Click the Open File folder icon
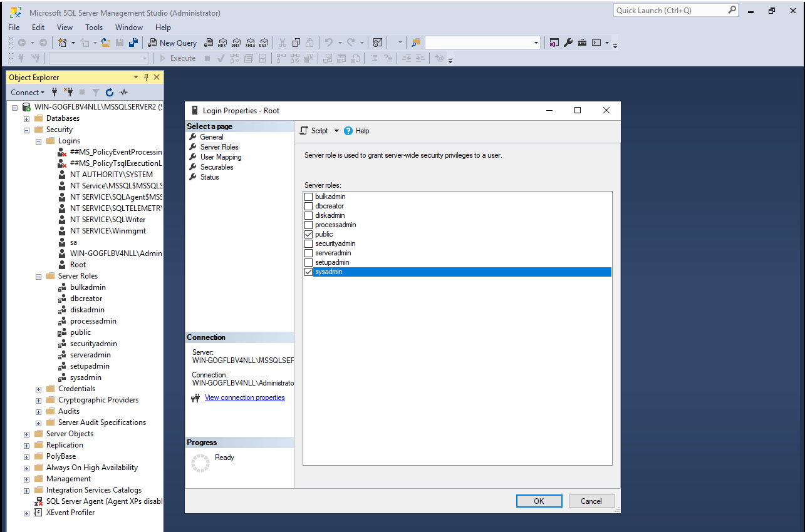This screenshot has width=805, height=532. point(106,43)
